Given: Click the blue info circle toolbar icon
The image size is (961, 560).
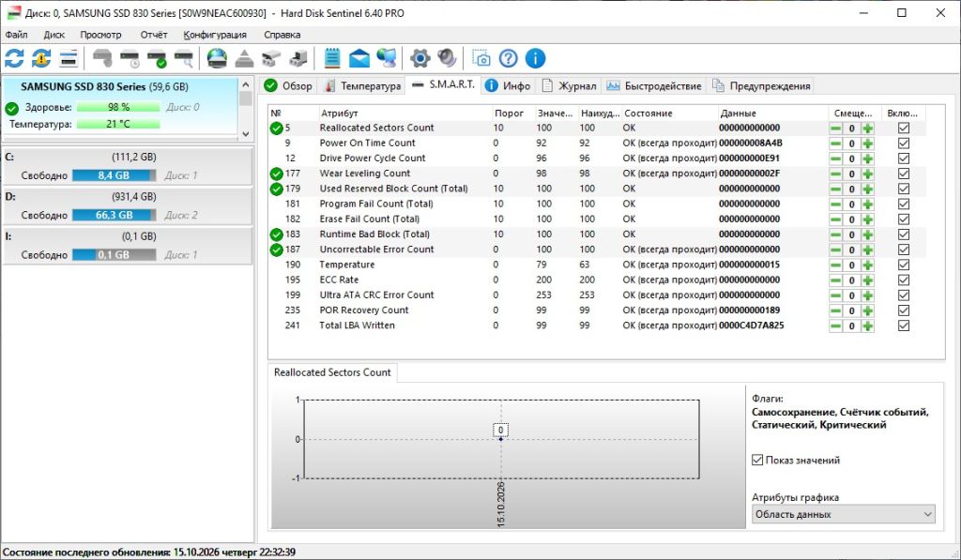Looking at the screenshot, I should [x=535, y=59].
